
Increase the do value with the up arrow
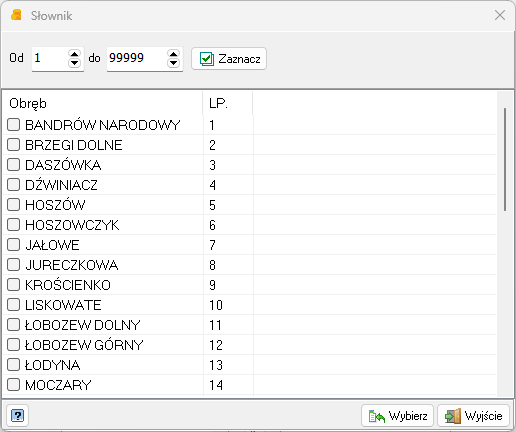[173, 54]
